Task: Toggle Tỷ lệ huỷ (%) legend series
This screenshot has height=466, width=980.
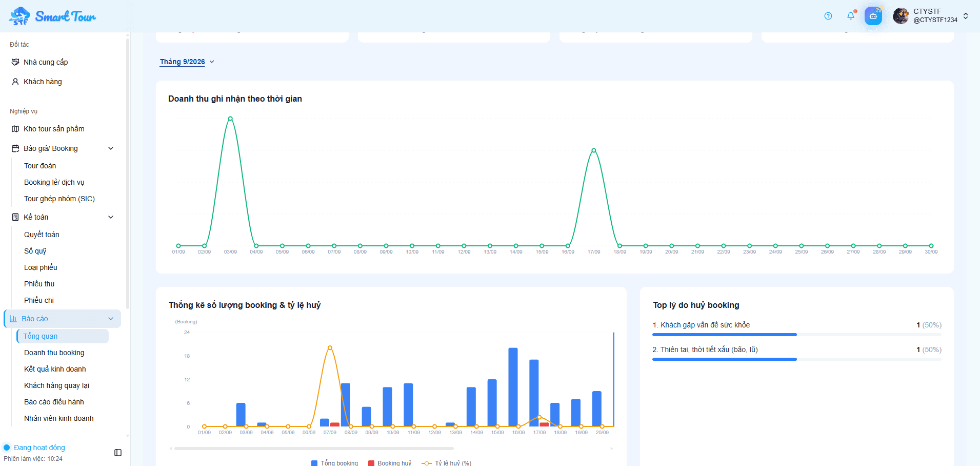Action: pyautogui.click(x=446, y=463)
